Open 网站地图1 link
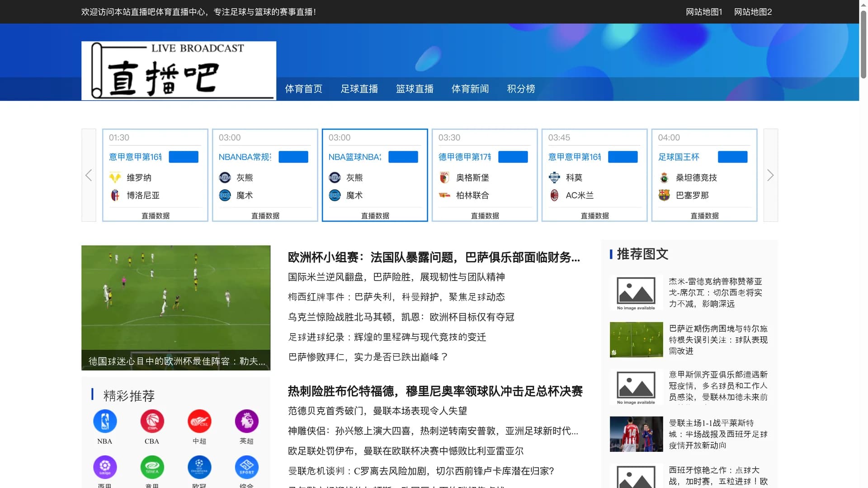This screenshot has width=868, height=488. pyautogui.click(x=704, y=12)
